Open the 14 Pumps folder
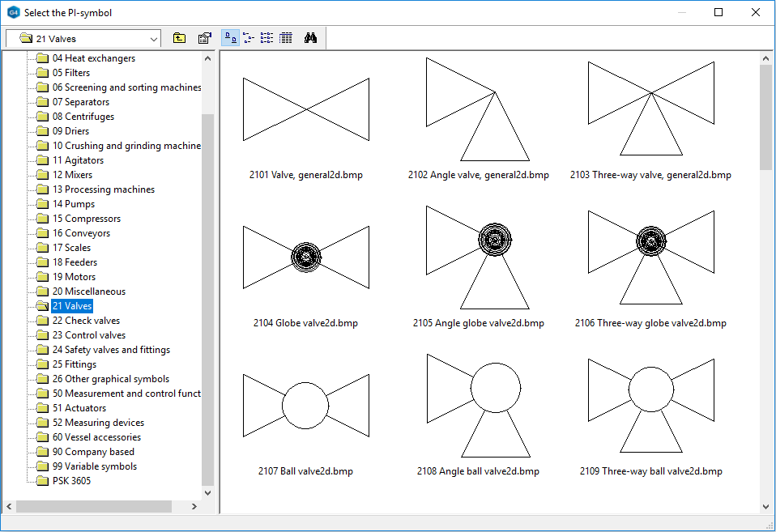 [x=73, y=204]
